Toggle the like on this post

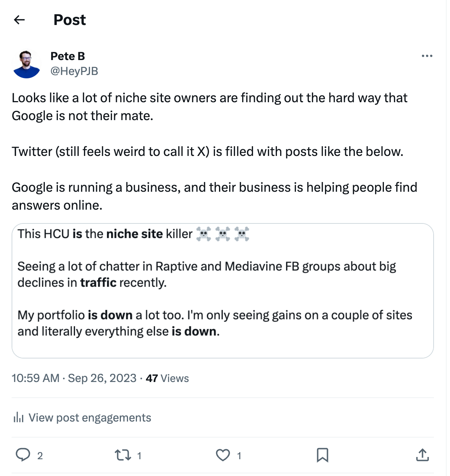point(223,455)
